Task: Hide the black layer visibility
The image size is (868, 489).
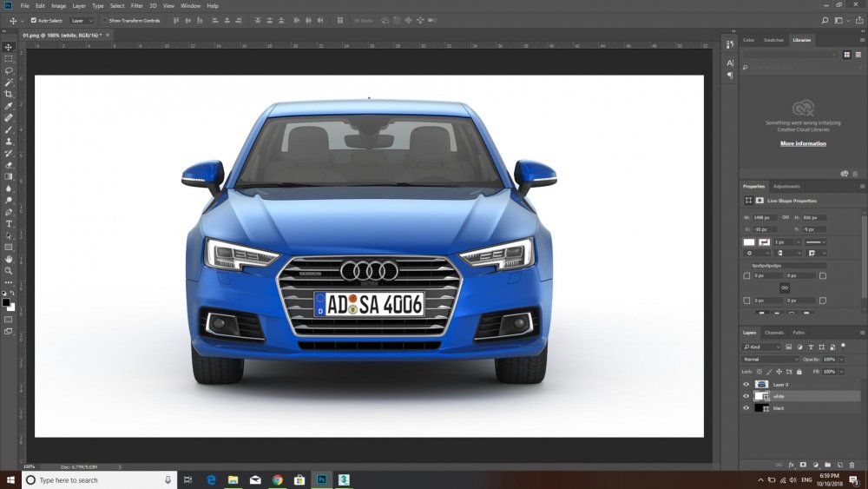Action: coord(746,407)
